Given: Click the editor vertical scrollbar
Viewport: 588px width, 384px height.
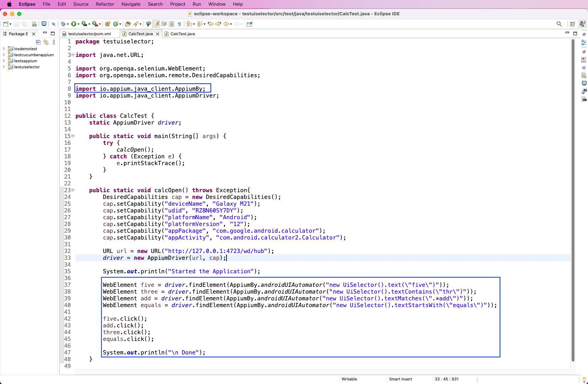Looking at the screenshot, I should click(x=573, y=199).
